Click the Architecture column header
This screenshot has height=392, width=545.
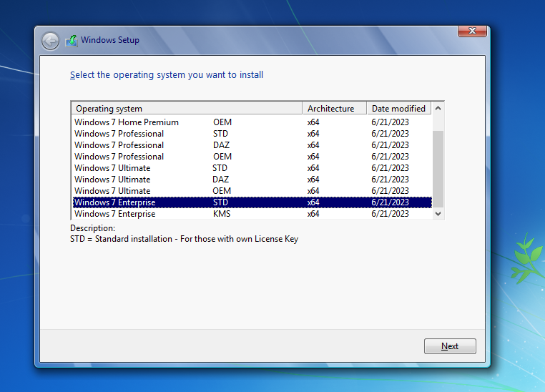coord(335,109)
